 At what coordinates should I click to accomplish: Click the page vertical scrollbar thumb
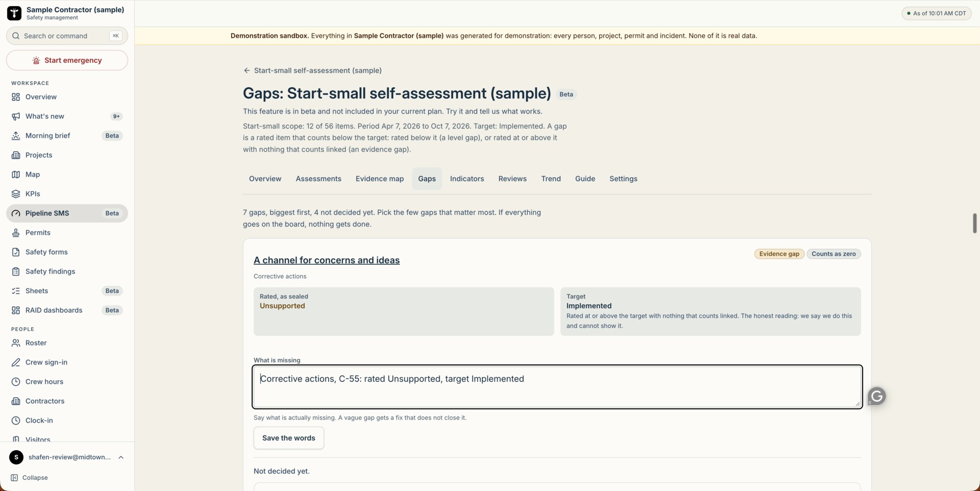[975, 224]
